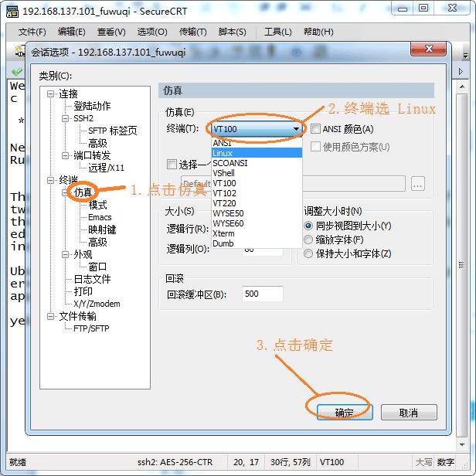Click the VT100 status bar entry

click(331, 462)
